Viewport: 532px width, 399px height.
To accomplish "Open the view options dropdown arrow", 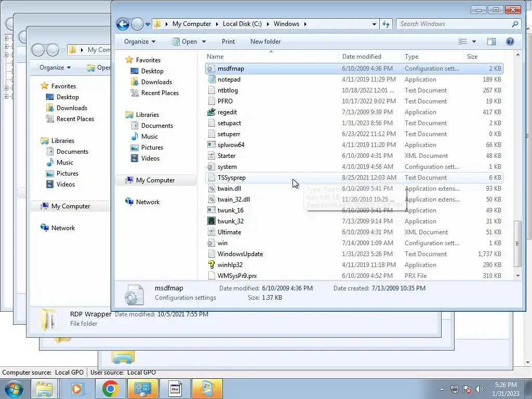I will 474,42.
